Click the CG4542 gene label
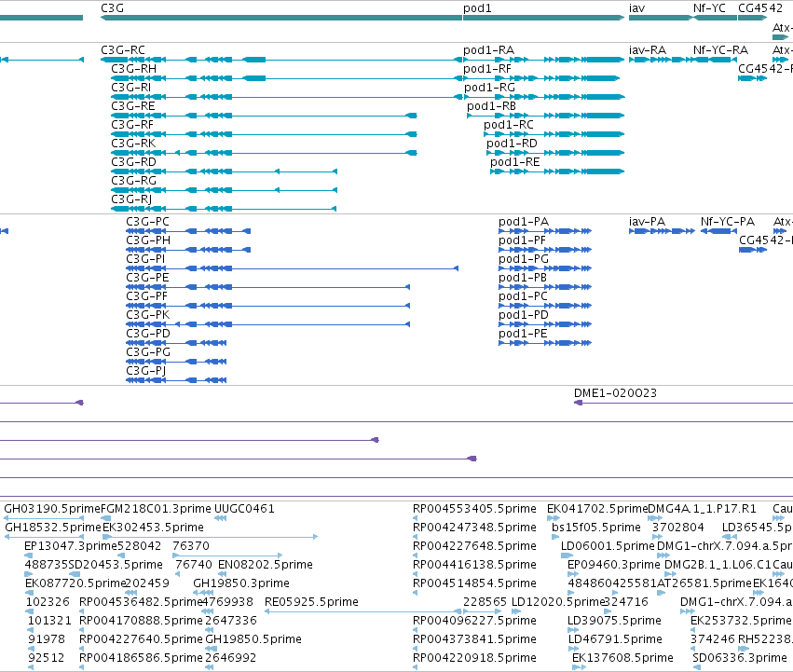793x672 pixels. (760, 8)
